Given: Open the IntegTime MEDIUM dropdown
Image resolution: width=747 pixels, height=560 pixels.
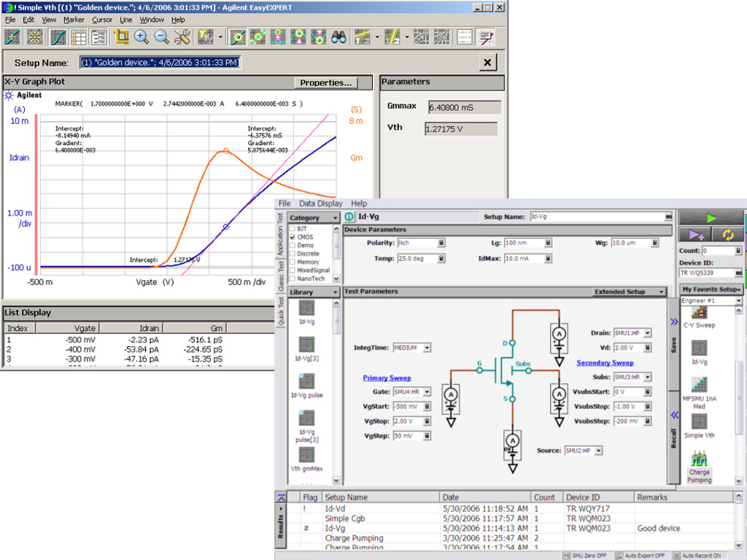Looking at the screenshot, I should (x=412, y=348).
